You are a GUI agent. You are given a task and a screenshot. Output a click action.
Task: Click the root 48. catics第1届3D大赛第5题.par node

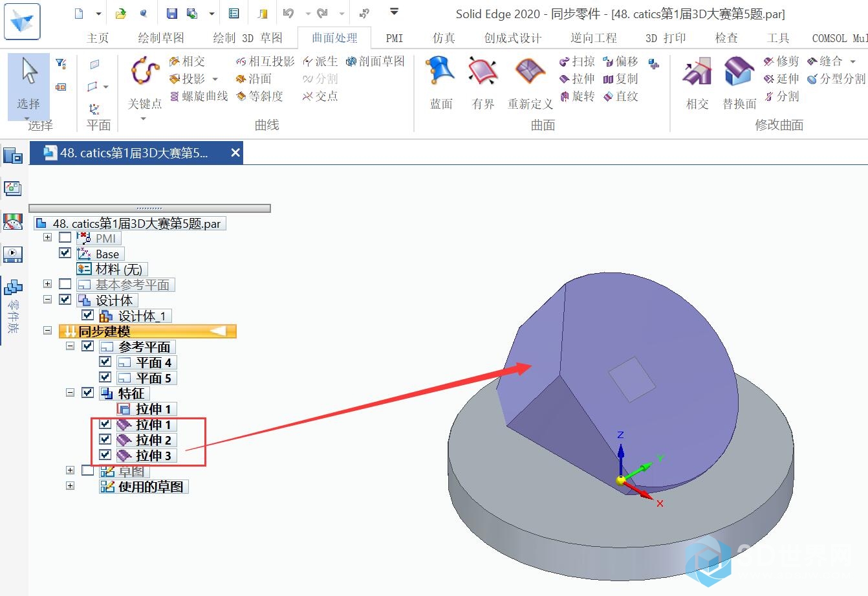[130, 223]
